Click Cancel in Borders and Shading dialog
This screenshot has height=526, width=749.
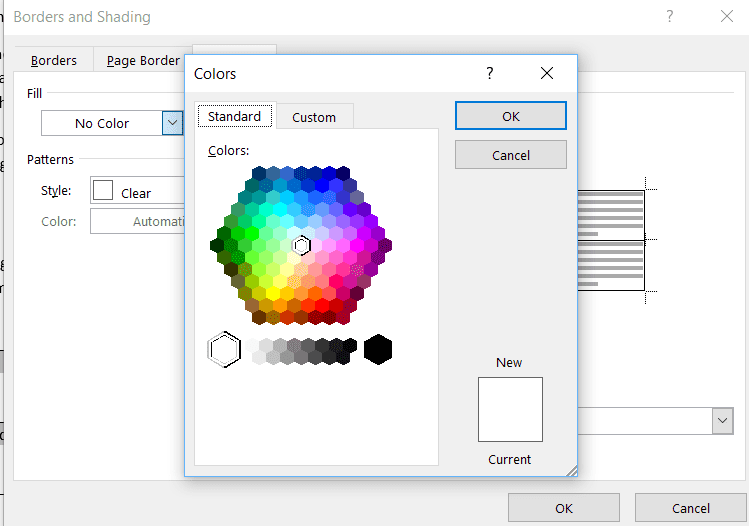coord(691,508)
